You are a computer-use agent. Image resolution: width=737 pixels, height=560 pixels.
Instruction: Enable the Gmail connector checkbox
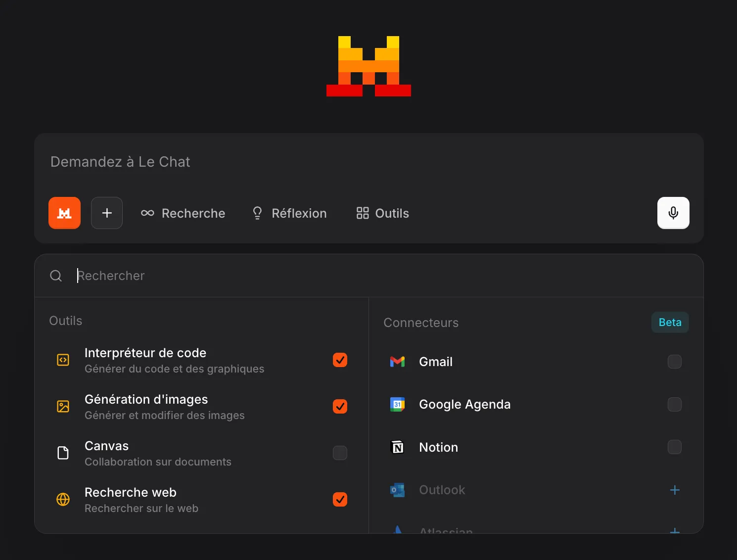pyautogui.click(x=674, y=362)
